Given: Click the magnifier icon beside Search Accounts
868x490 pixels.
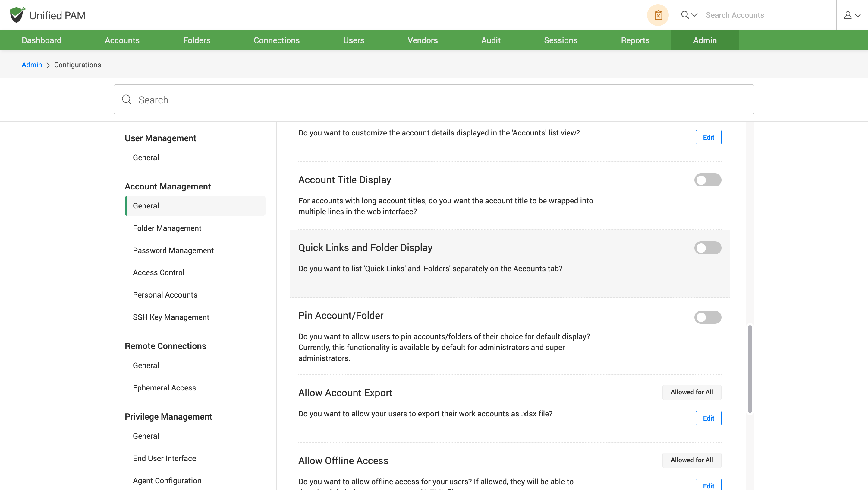Looking at the screenshot, I should point(685,15).
